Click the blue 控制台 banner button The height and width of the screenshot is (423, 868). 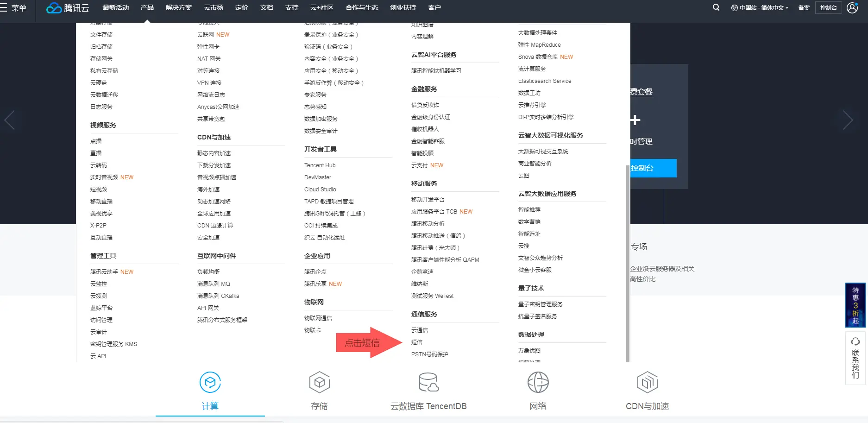[653, 168]
